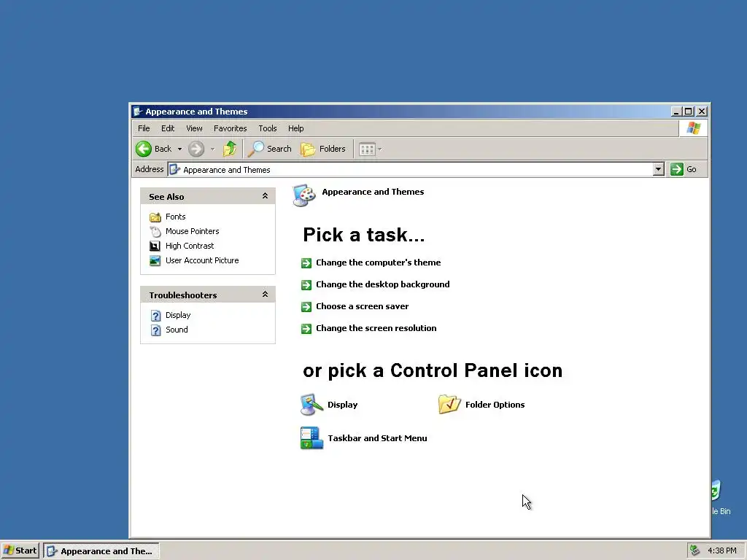Screen dimensions: 747x560
Task: Click the User Account Picture icon
Action: click(x=155, y=260)
